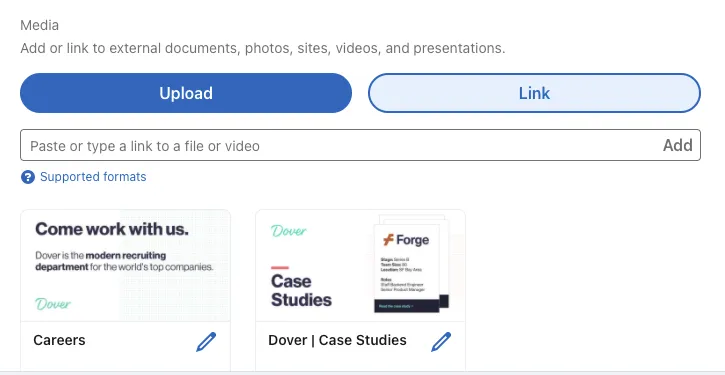Open the Careers thumbnail image
This screenshot has height=375, width=725.
(x=125, y=265)
